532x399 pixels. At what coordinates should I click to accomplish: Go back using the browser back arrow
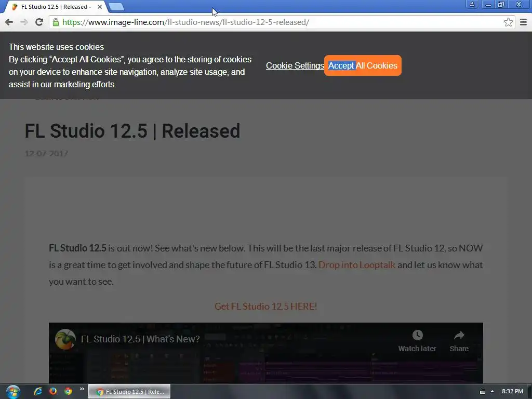9,22
